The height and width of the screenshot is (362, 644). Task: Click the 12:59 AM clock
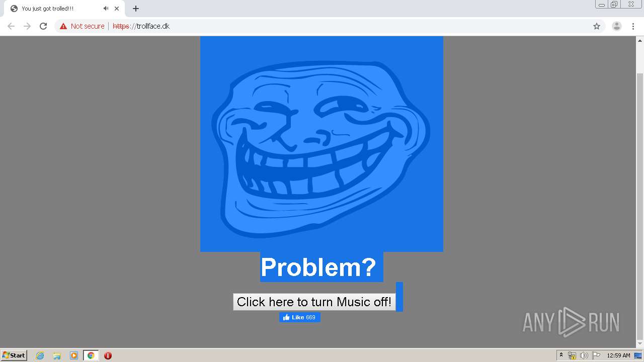pos(618,355)
